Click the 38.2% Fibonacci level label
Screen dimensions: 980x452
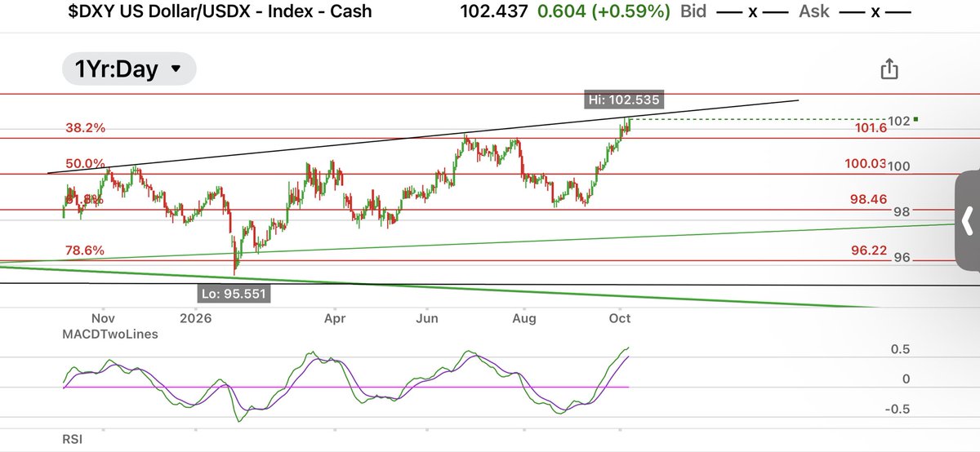coord(86,128)
